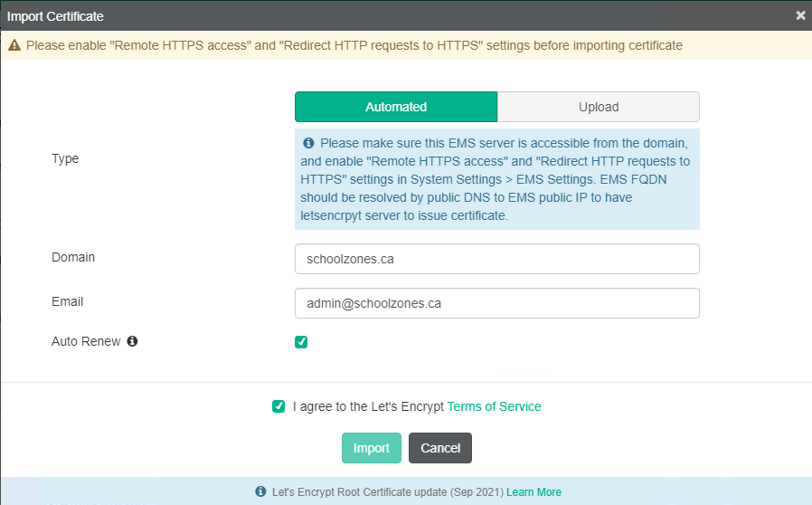Switch to the Upload tab
This screenshot has height=505, width=812.
599,107
